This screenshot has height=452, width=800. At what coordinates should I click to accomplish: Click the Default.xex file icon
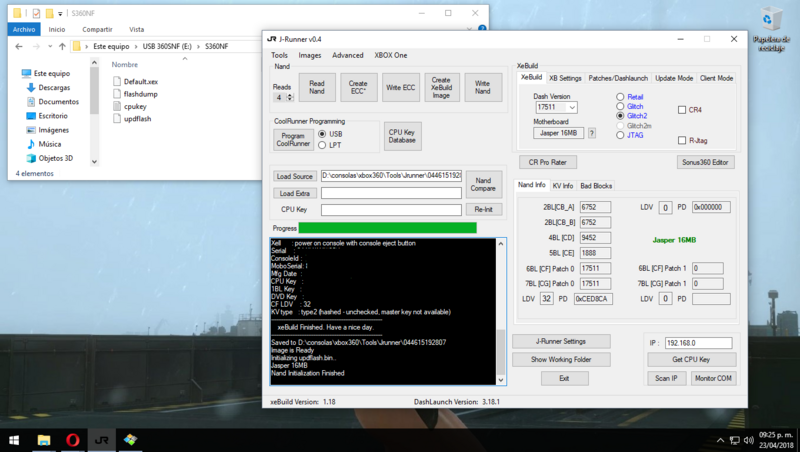pos(117,81)
